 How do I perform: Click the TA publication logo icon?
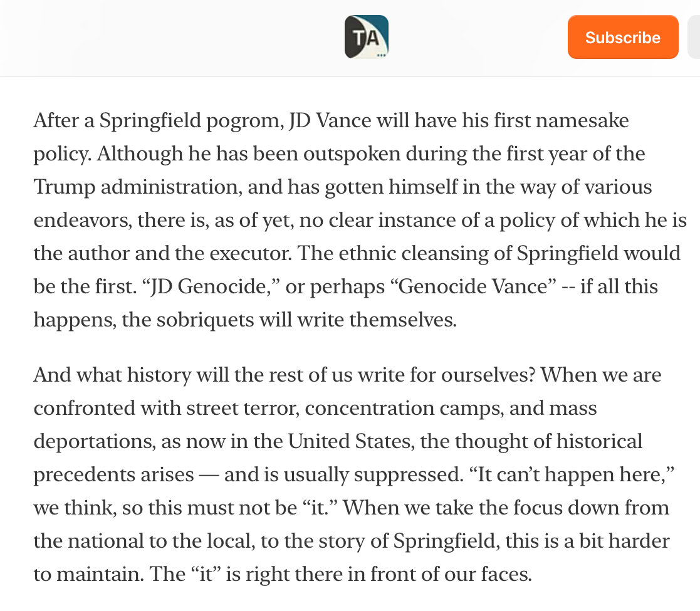pyautogui.click(x=367, y=37)
